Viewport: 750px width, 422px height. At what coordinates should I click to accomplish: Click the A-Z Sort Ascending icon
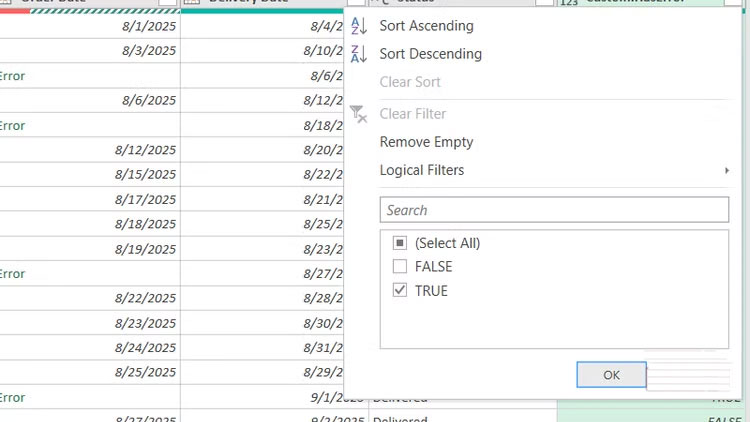359,26
